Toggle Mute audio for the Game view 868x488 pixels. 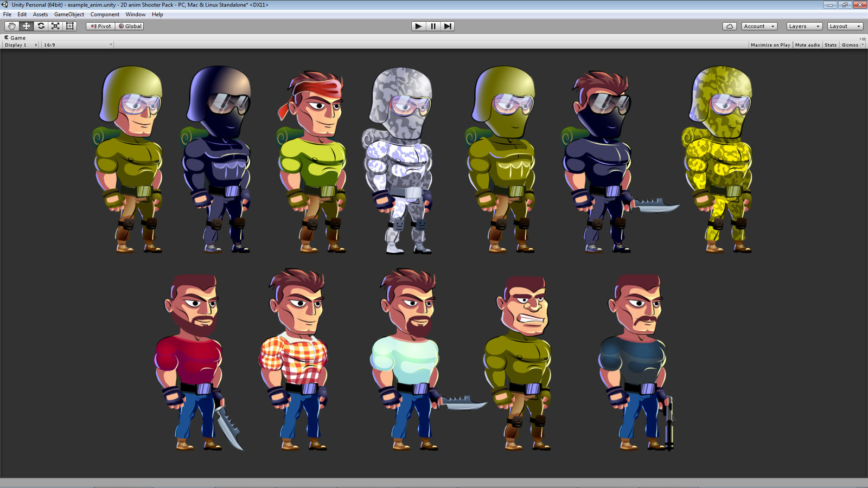pyautogui.click(x=808, y=44)
